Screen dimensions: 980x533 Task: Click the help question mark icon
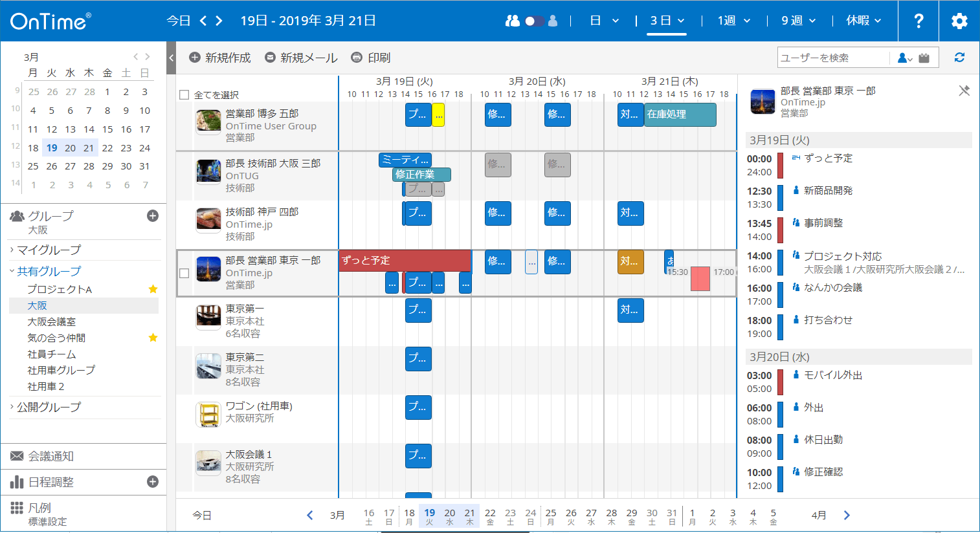918,20
